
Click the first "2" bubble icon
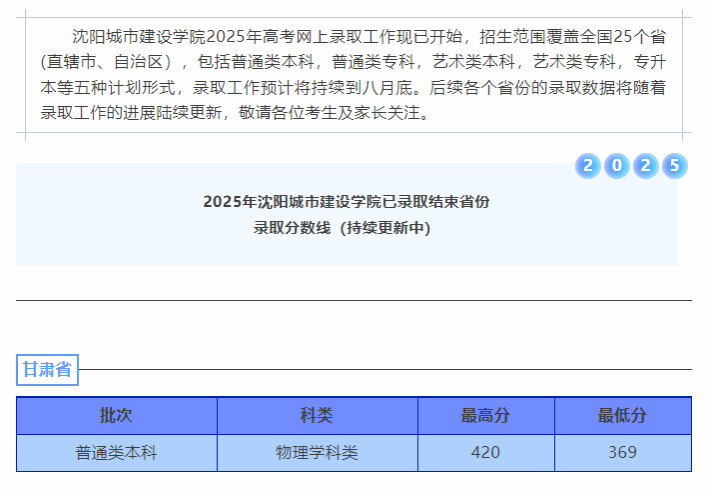pyautogui.click(x=588, y=166)
